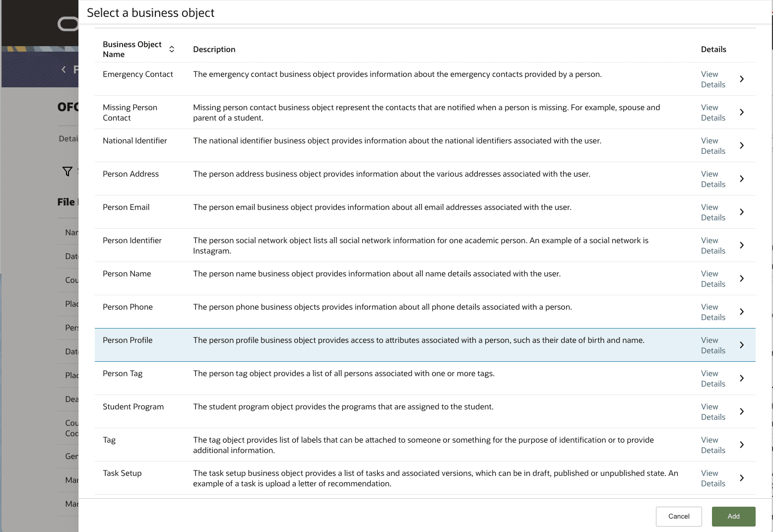
Task: Click the Add button
Action: click(x=733, y=516)
